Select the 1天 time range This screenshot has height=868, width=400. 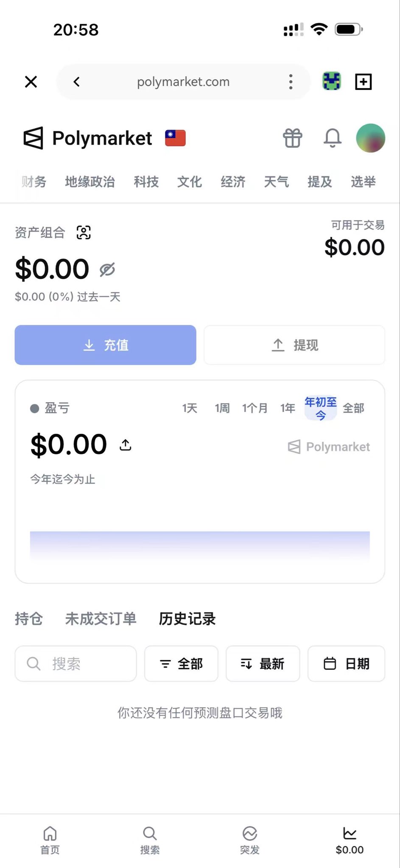pyautogui.click(x=190, y=408)
